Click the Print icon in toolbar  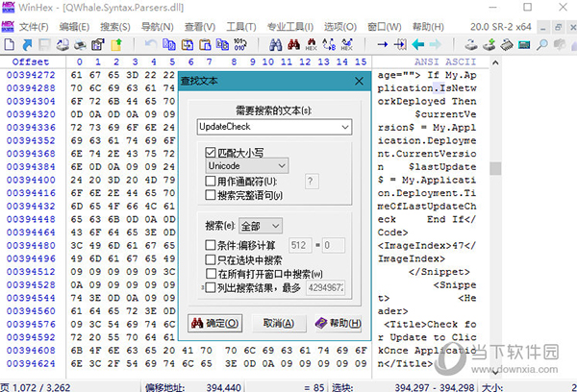80,45
